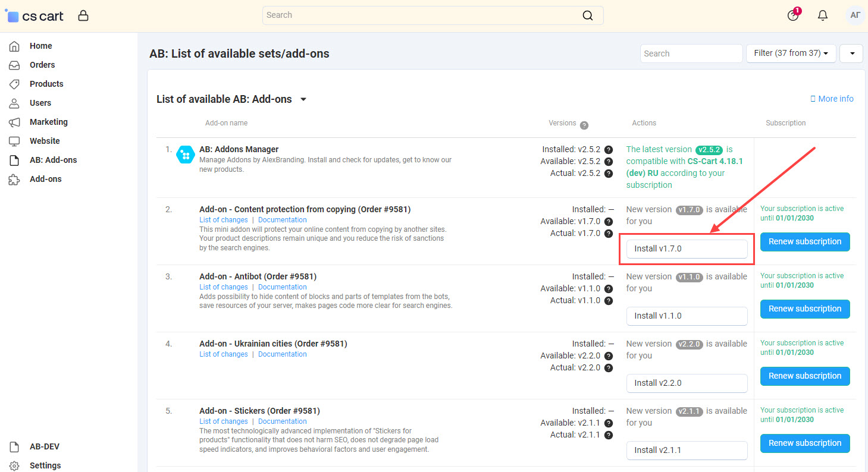Screen dimensions: 868x472
Task: Click the help icon beside Versions column header
Action: 584,125
